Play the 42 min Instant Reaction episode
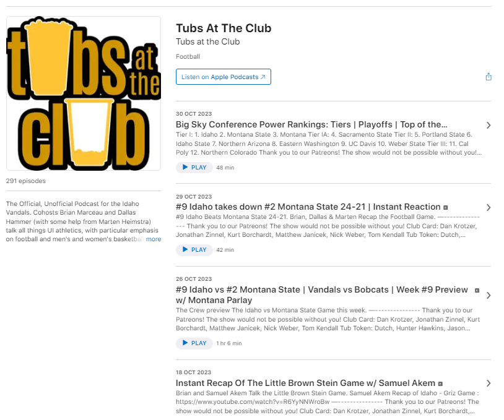504x420 pixels. tap(194, 249)
